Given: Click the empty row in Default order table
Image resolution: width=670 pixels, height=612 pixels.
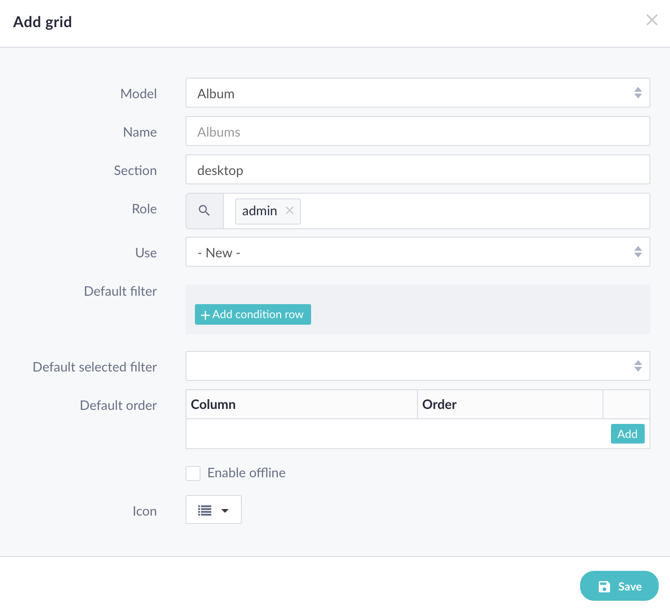Looking at the screenshot, I should 395,434.
